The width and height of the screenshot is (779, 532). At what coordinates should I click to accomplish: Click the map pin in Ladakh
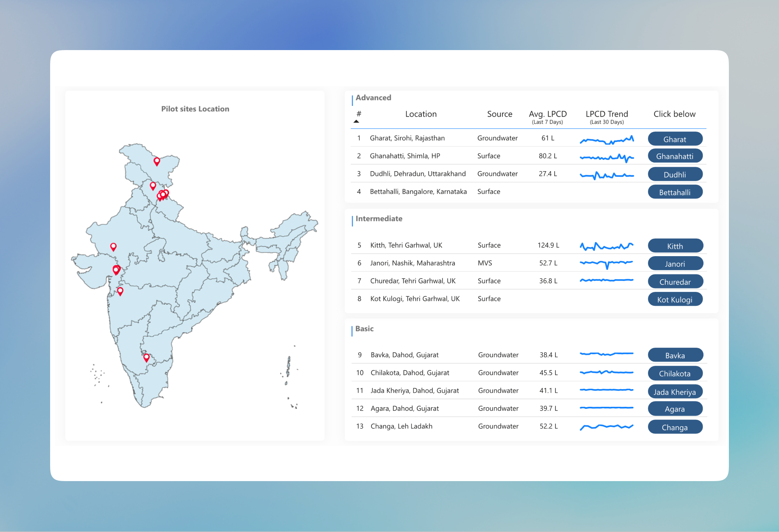[x=157, y=161]
